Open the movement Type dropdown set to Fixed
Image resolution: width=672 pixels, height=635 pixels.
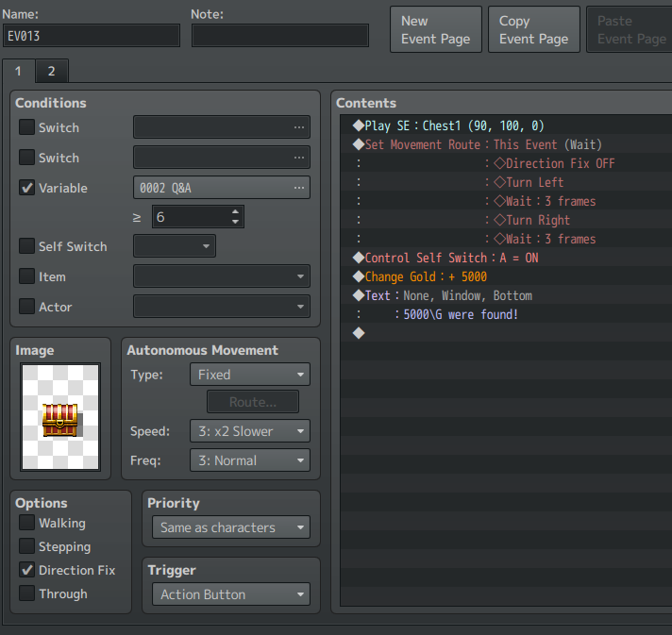(x=250, y=375)
